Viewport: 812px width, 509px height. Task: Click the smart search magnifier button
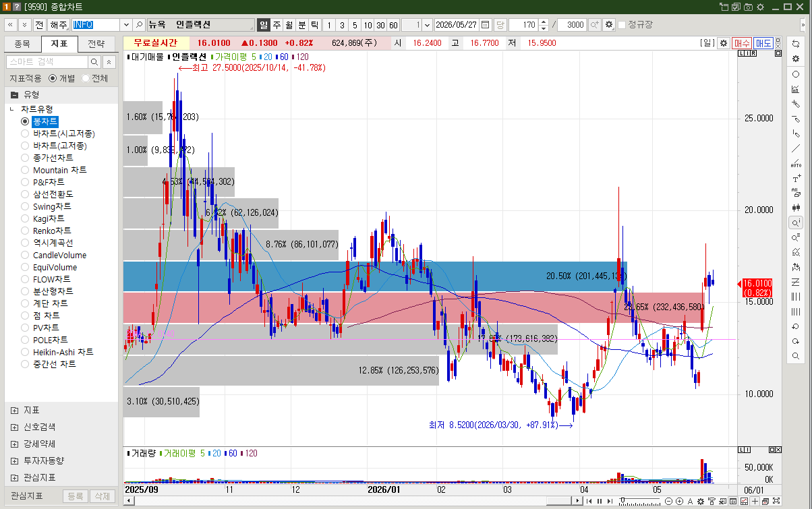pos(94,62)
